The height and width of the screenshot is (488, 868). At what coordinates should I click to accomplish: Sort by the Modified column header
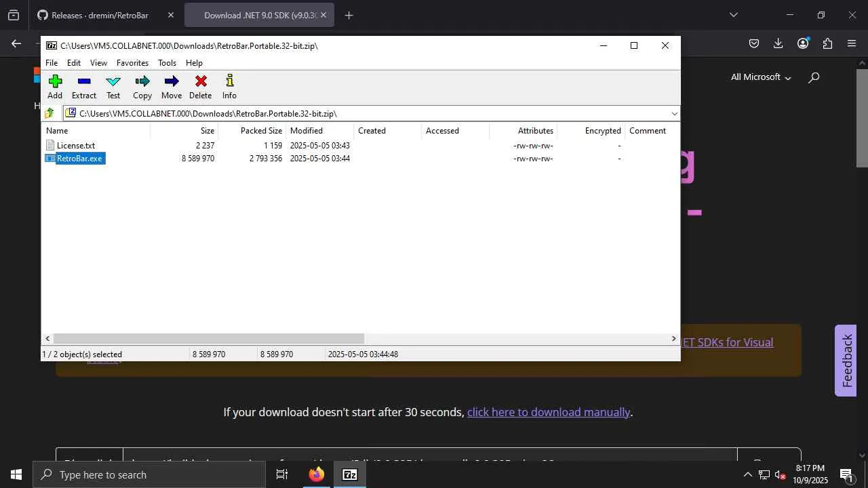click(x=319, y=131)
